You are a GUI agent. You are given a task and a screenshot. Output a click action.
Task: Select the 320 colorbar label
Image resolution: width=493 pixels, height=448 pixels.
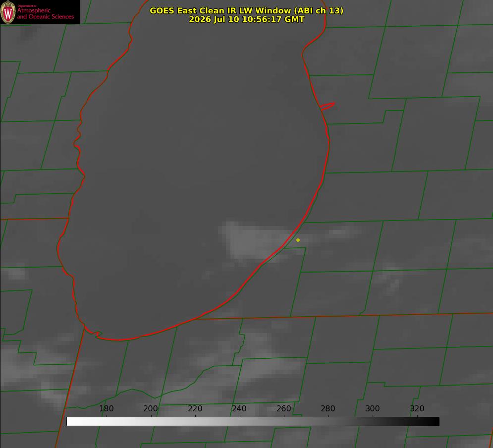(x=417, y=408)
